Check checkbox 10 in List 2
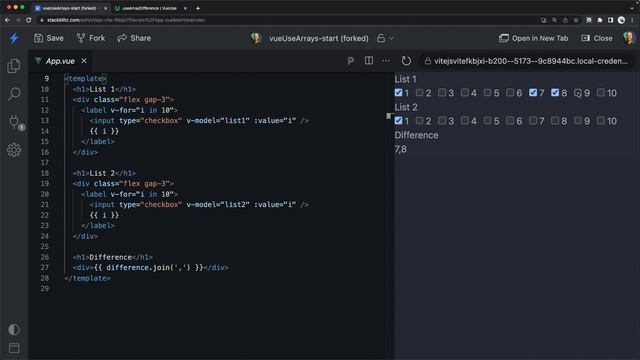Viewport: 640px width, 360px height. [600, 120]
